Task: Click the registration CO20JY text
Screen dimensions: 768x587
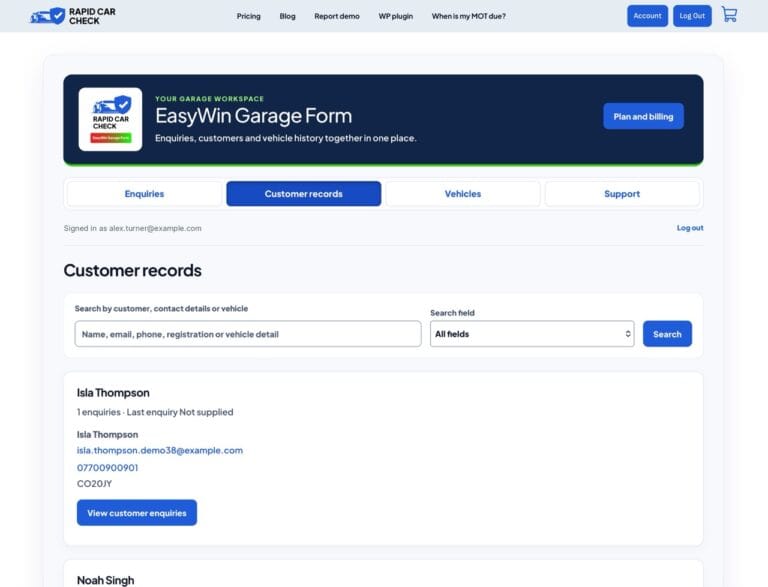Action: 95,484
